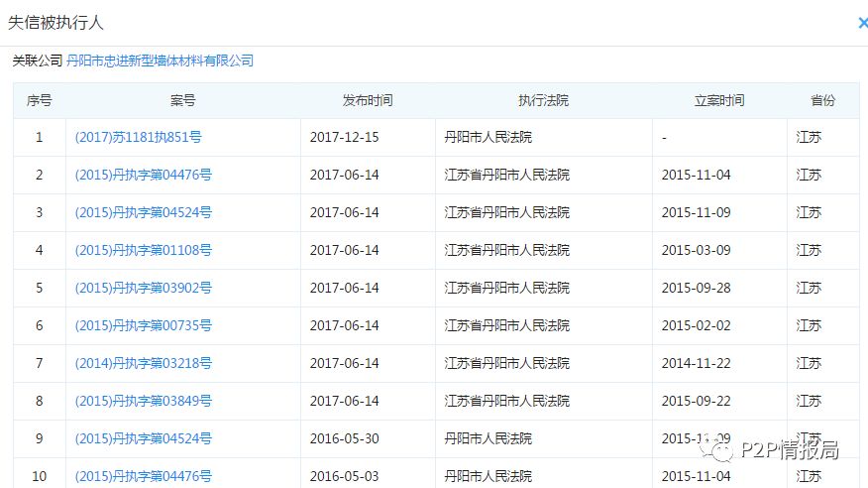Select publish date 2017-12-15
The width and height of the screenshot is (868, 488).
coord(344,137)
